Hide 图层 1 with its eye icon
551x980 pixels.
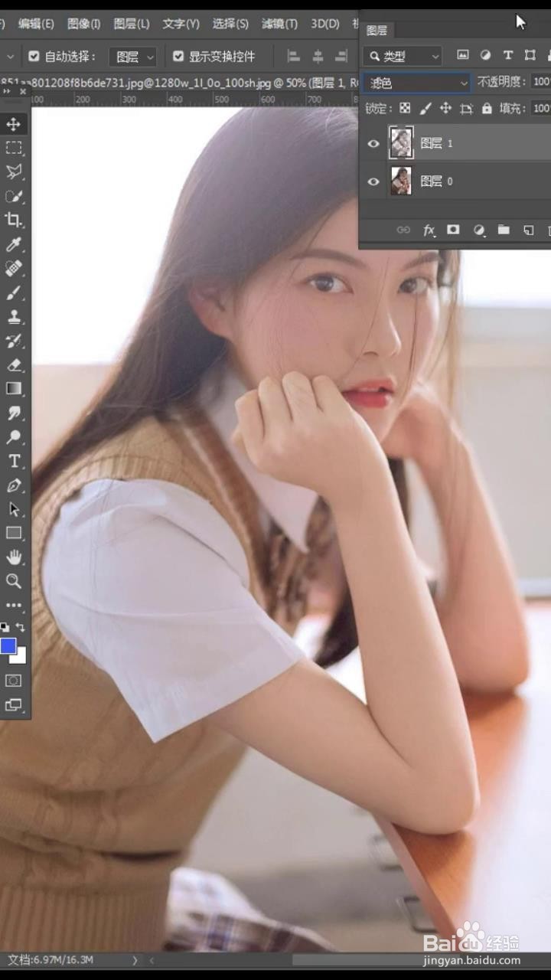tap(373, 143)
